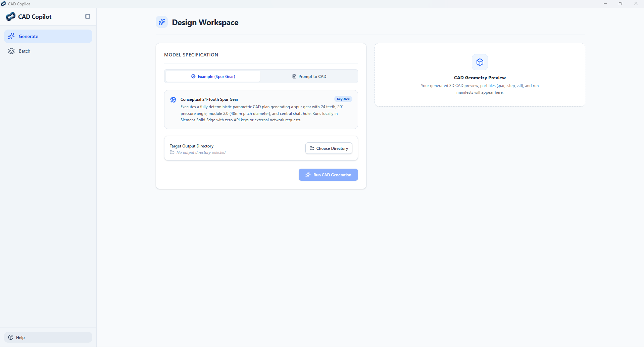The height and width of the screenshot is (347, 644).
Task: Click the MODEL SPECIFICATION heading
Action: pyautogui.click(x=191, y=55)
